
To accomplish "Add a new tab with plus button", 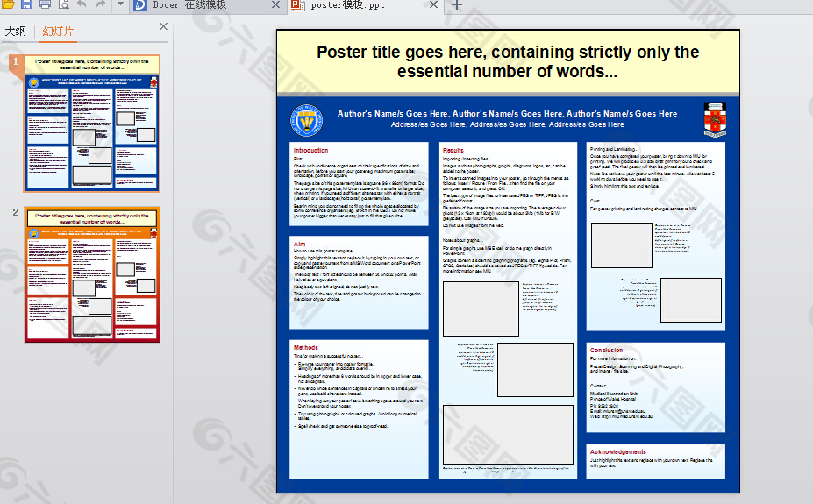I will [x=456, y=5].
